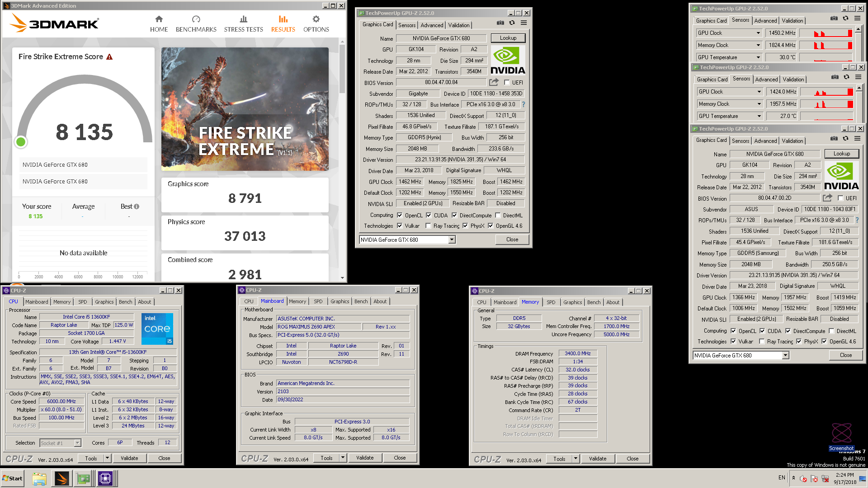Open GPU selection dropdown in center GPU-Z

tap(452, 240)
